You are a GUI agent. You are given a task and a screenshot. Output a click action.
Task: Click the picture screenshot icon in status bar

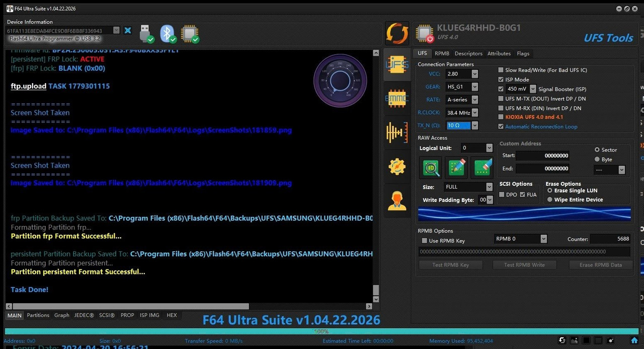[x=574, y=341]
